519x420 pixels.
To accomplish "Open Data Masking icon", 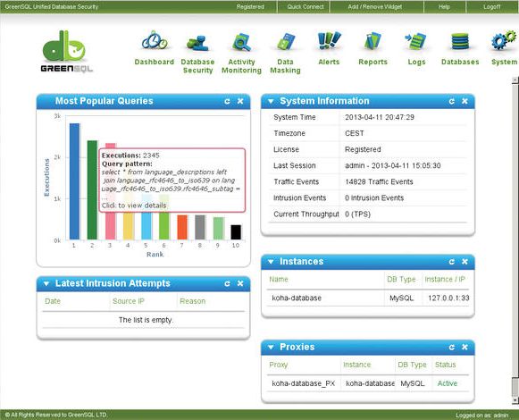I will click(285, 42).
